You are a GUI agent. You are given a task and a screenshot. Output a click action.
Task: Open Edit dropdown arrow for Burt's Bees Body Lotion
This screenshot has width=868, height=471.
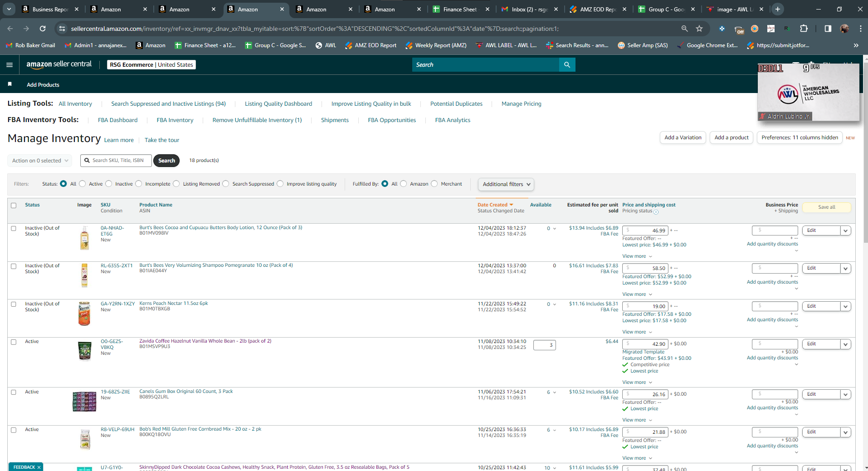point(845,231)
